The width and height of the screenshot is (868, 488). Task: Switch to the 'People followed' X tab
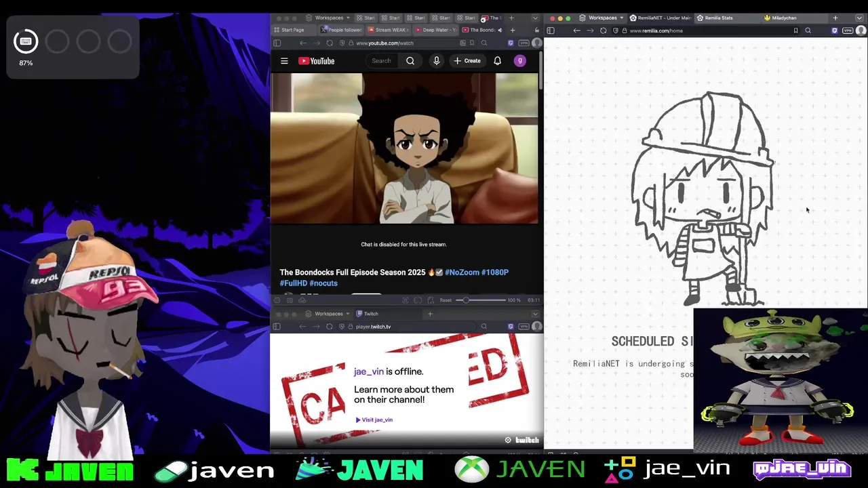[x=342, y=30]
